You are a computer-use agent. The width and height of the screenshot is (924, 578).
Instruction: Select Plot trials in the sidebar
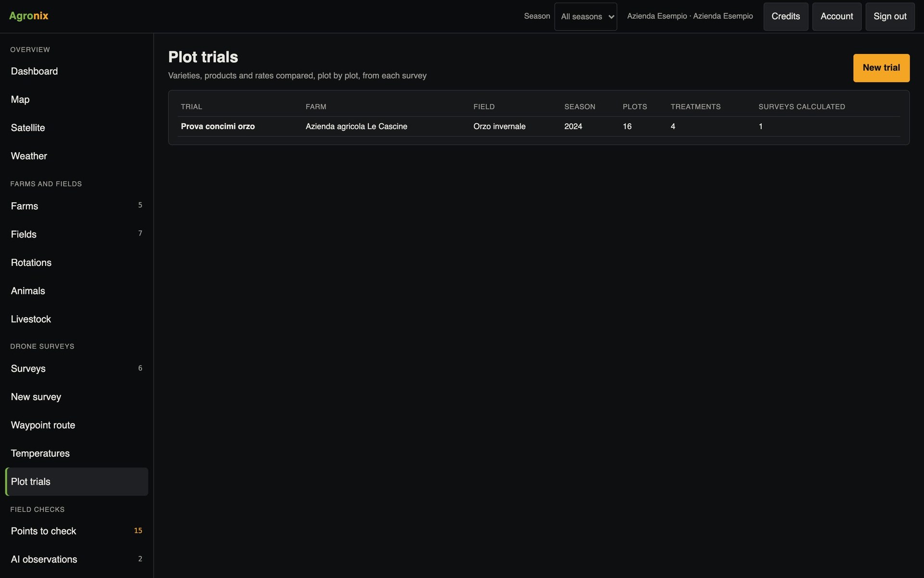coord(77,482)
